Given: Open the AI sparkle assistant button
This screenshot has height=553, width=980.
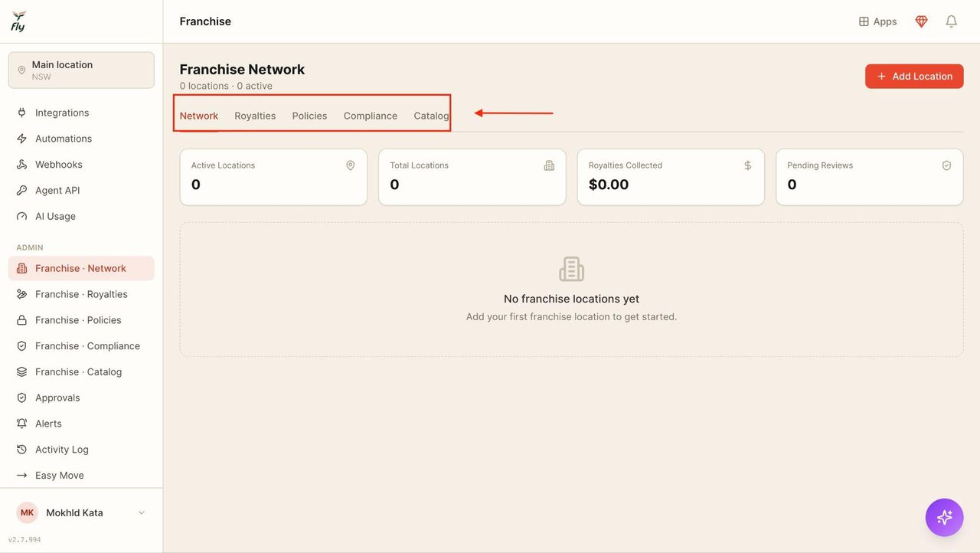Looking at the screenshot, I should coord(945,517).
